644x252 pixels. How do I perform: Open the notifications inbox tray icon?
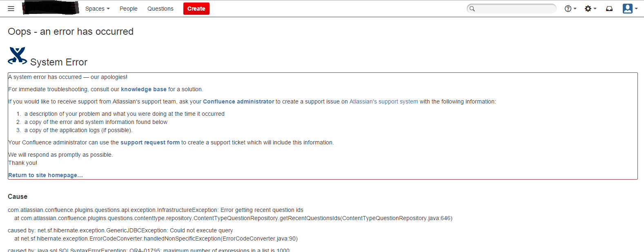click(609, 9)
